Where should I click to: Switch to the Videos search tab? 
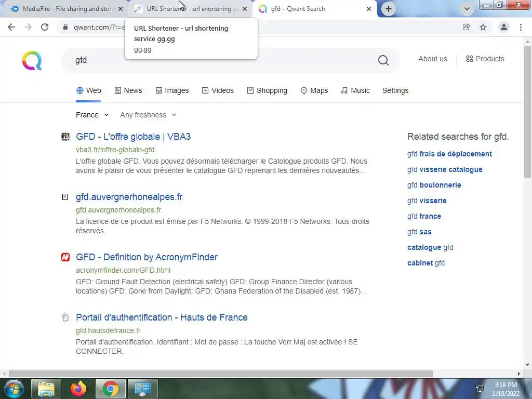click(x=218, y=90)
